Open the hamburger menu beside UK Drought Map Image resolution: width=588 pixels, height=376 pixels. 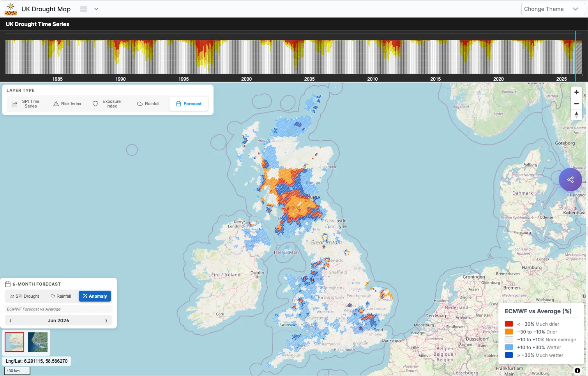(x=83, y=9)
